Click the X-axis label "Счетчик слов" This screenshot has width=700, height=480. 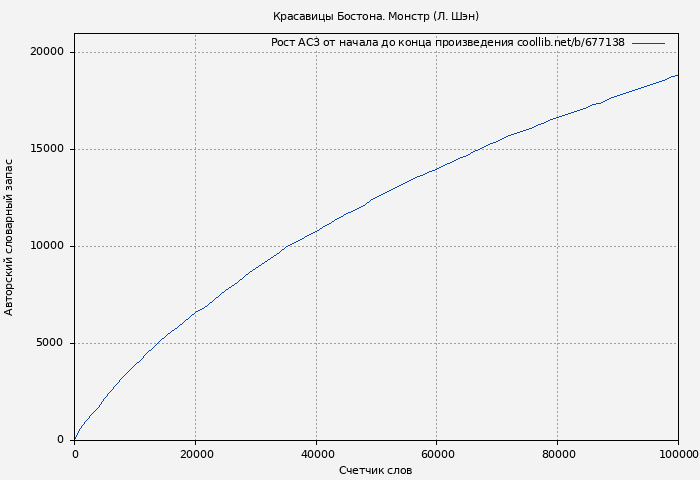tap(375, 470)
